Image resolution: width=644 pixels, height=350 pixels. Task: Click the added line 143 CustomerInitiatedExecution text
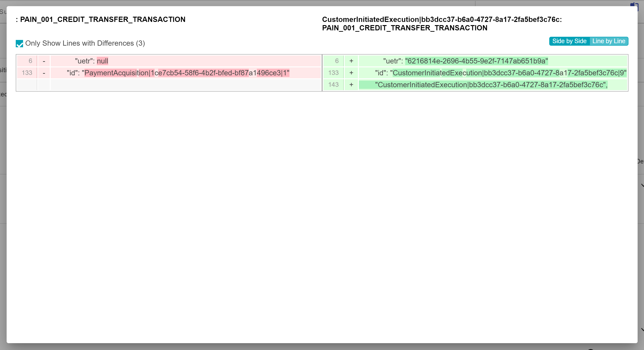click(491, 85)
